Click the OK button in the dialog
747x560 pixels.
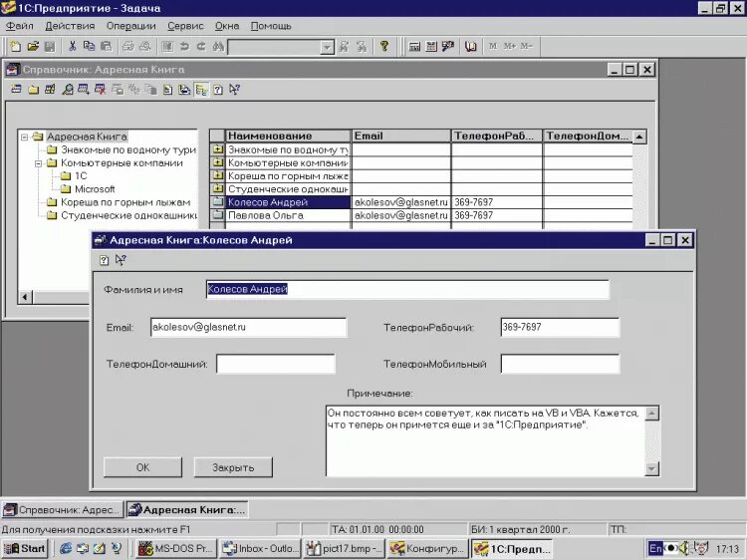point(142,467)
